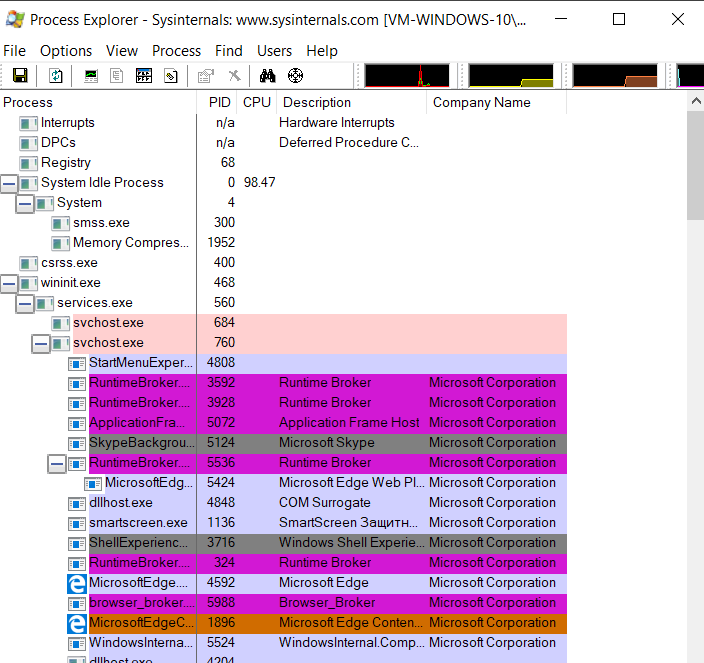Click the Hardware Interrupts description
This screenshot has width=704, height=663.
click(x=337, y=123)
